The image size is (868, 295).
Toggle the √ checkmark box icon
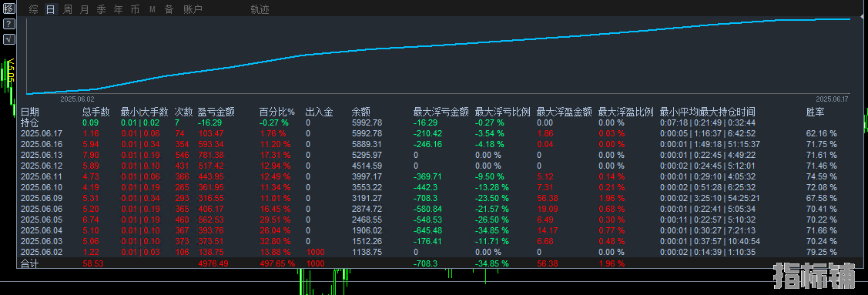(9, 39)
